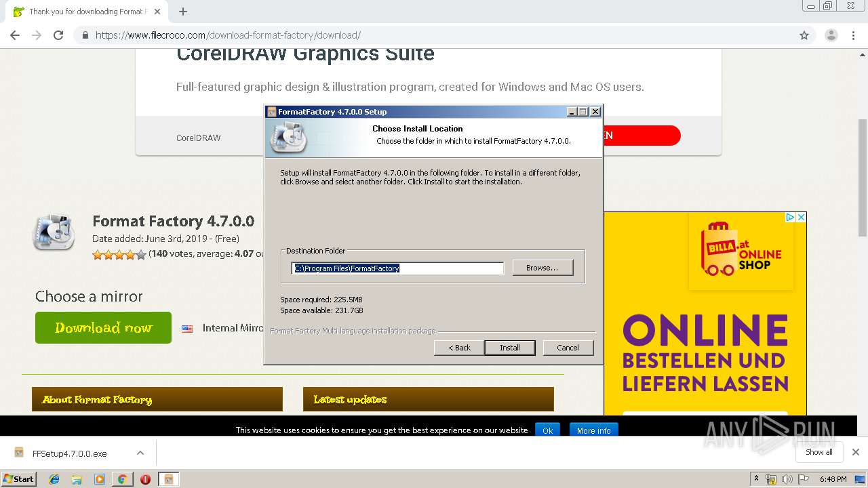Click the Format Factory 4.7.0.0 heading

(173, 221)
